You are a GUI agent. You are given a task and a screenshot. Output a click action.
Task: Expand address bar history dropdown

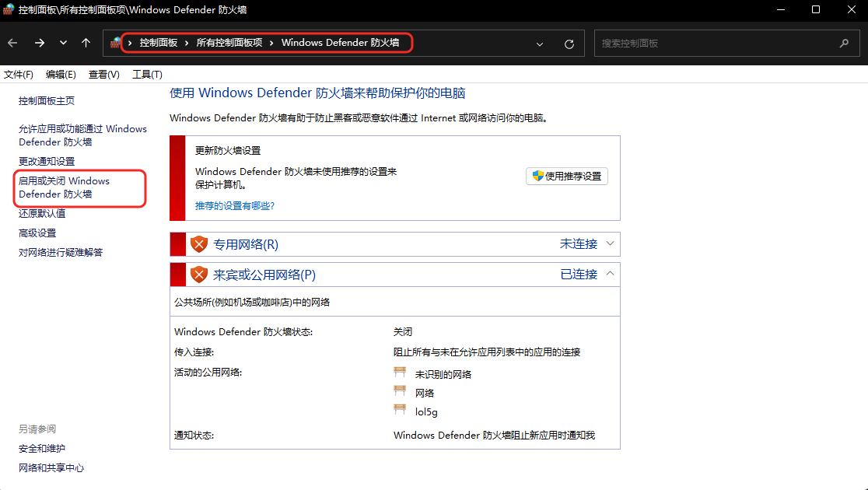[540, 44]
